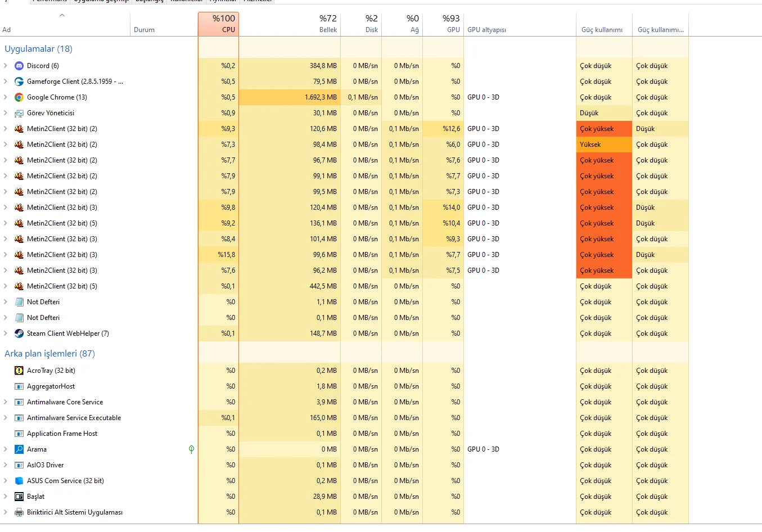Expand the Steam Client WebHelper (7) group

coord(6,333)
